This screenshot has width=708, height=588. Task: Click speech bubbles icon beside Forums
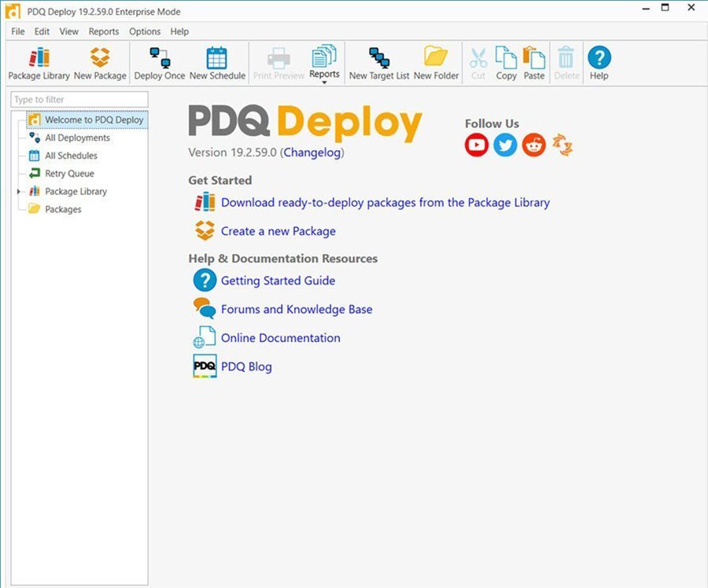pos(205,309)
